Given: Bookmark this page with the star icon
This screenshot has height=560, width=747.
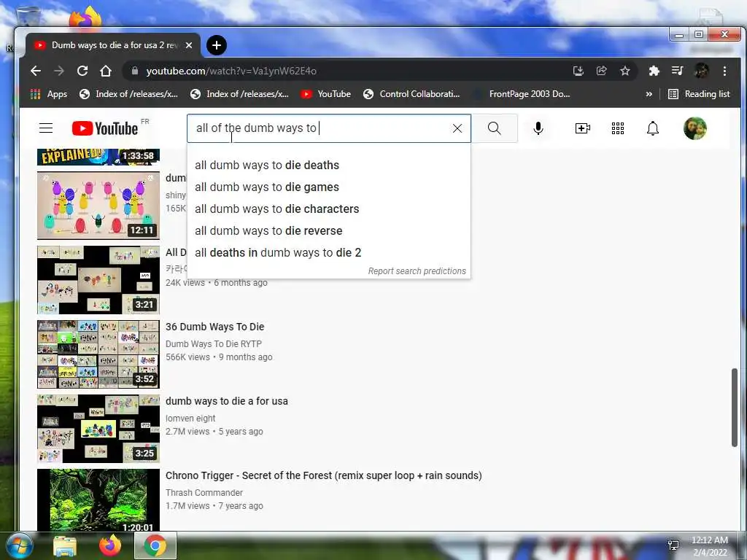Looking at the screenshot, I should click(625, 71).
